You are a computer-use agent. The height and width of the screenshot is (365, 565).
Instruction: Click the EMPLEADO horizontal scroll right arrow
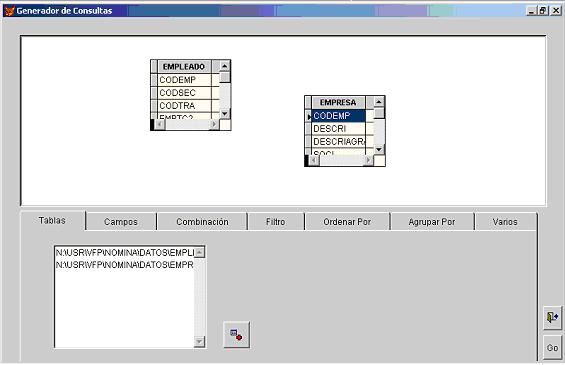214,124
